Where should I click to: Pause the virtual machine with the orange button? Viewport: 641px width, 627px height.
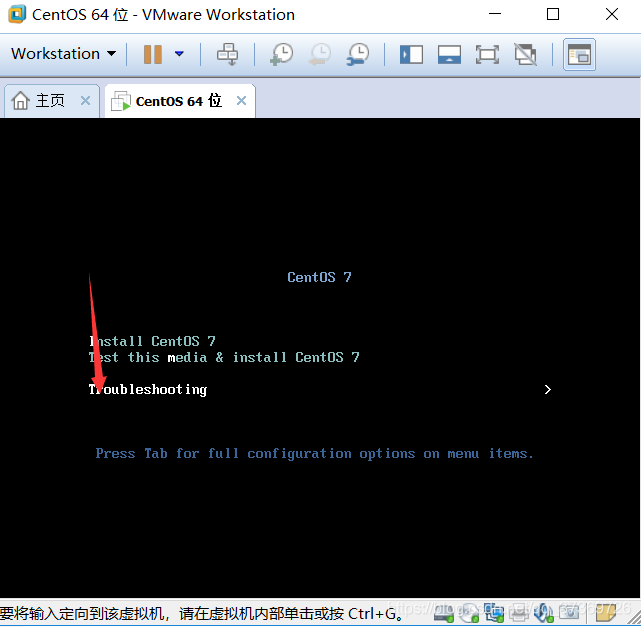pyautogui.click(x=153, y=54)
